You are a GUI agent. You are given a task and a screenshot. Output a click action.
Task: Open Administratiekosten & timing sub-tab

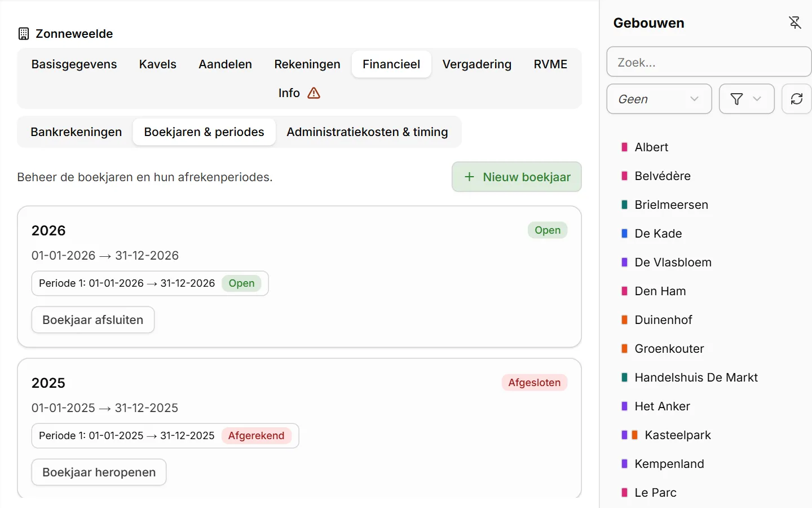(x=367, y=132)
